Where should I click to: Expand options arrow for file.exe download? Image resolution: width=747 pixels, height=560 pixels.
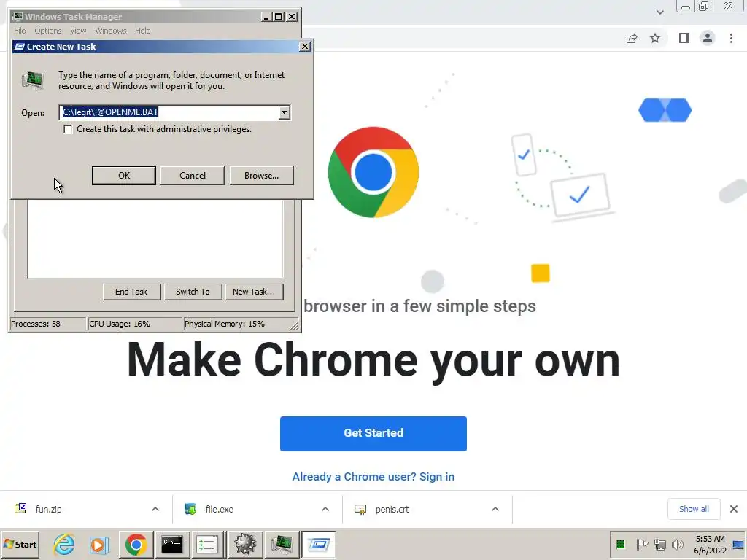[325, 509]
